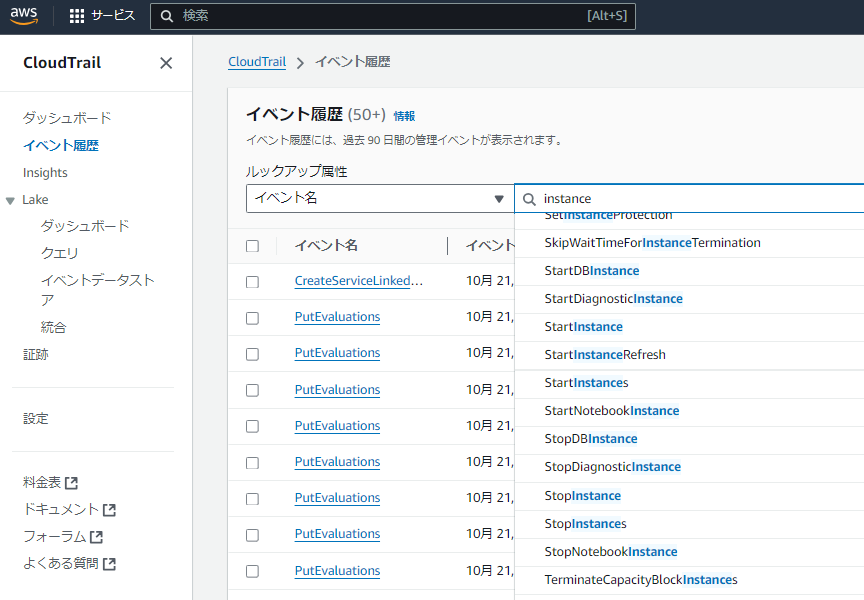The width and height of the screenshot is (864, 600).
Task: Open the よくある質問 external link icon
Action: coord(109,564)
